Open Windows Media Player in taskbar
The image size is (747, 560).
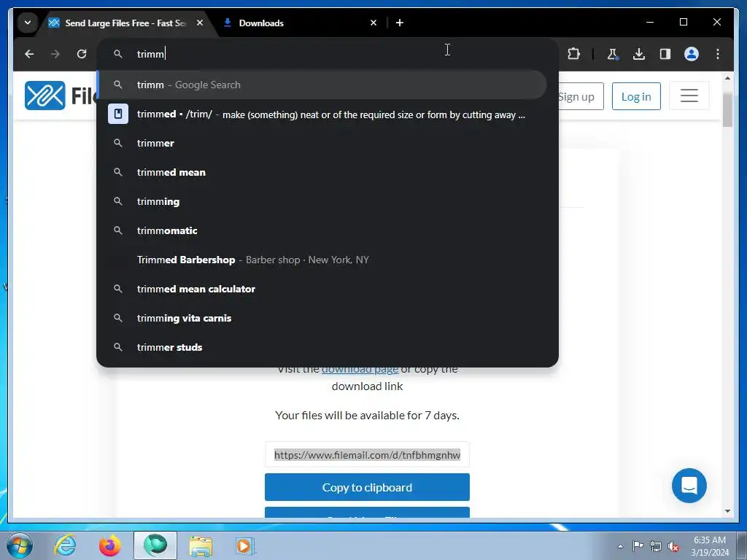[245, 545]
